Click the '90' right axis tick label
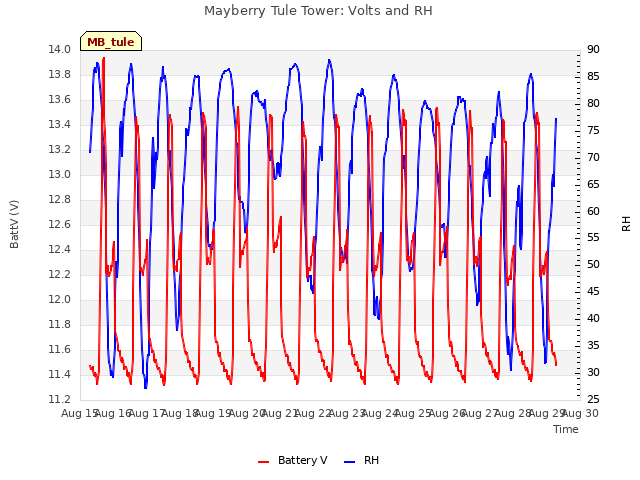Image resolution: width=640 pixels, height=480 pixels. (x=593, y=49)
